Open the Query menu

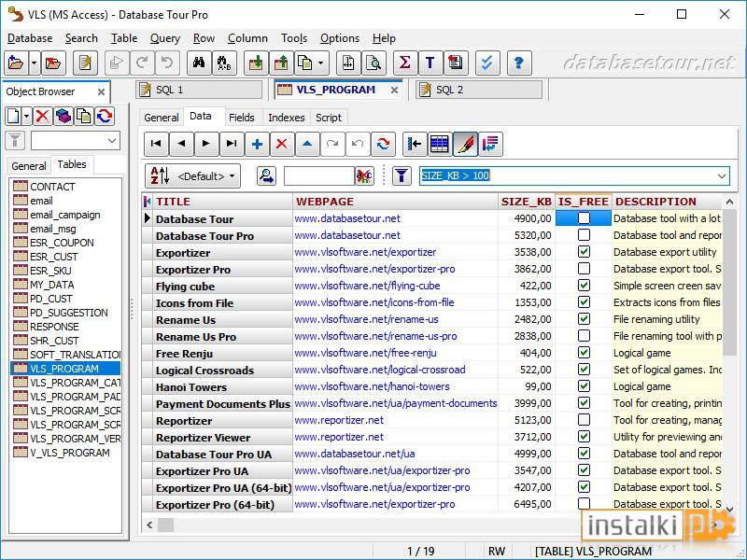pyautogui.click(x=165, y=38)
